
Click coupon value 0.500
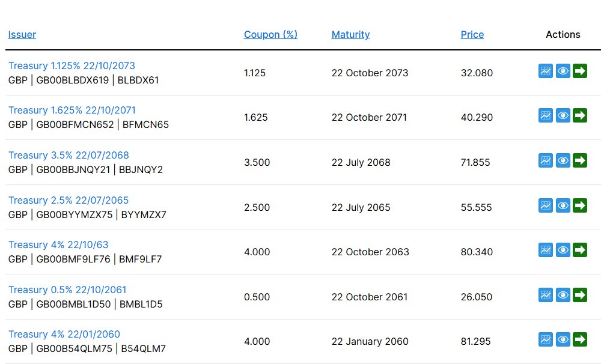[257, 297]
